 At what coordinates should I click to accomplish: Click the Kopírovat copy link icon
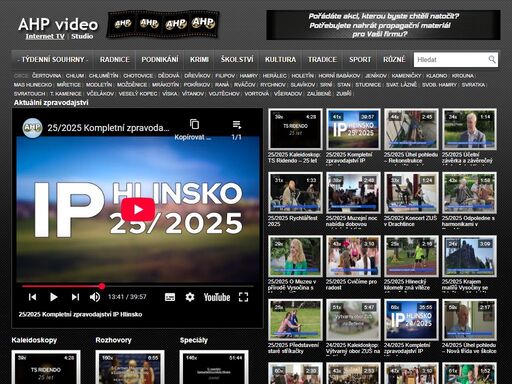click(x=194, y=124)
